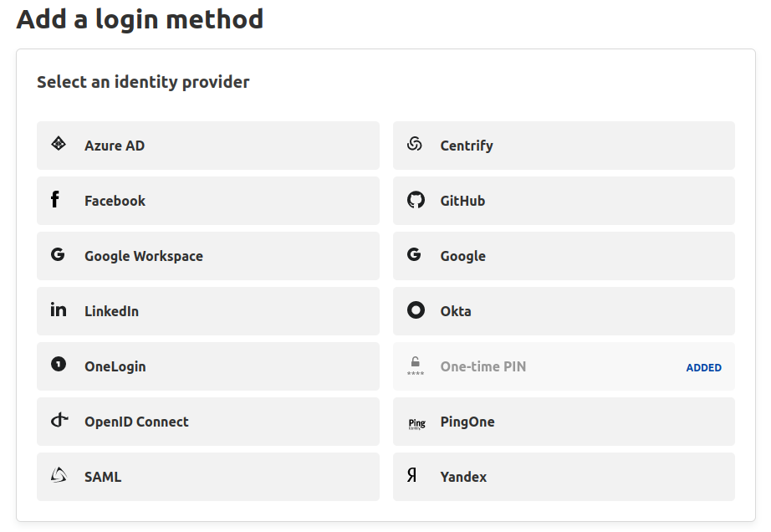
Task: Click the ADDED label on One-time PIN
Action: click(703, 366)
